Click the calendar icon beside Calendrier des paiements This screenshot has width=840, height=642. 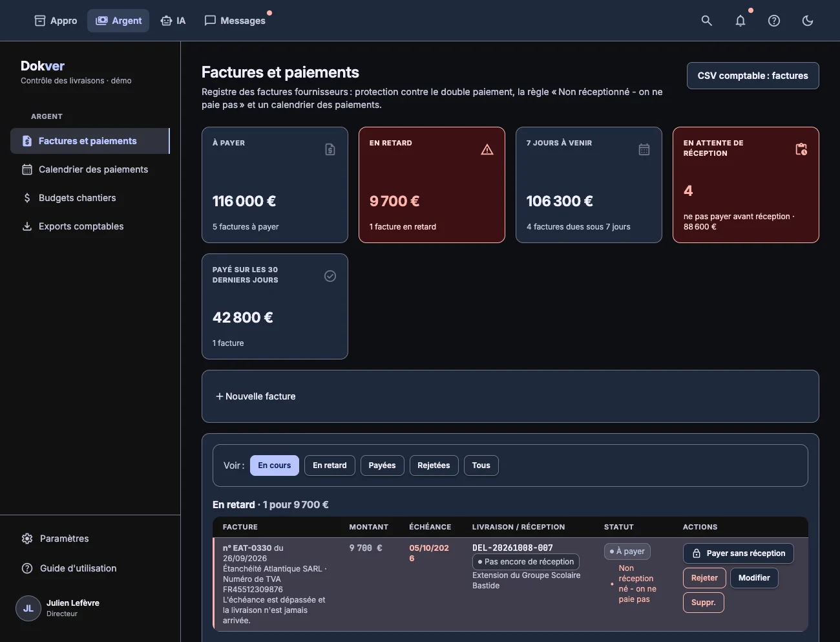point(27,169)
